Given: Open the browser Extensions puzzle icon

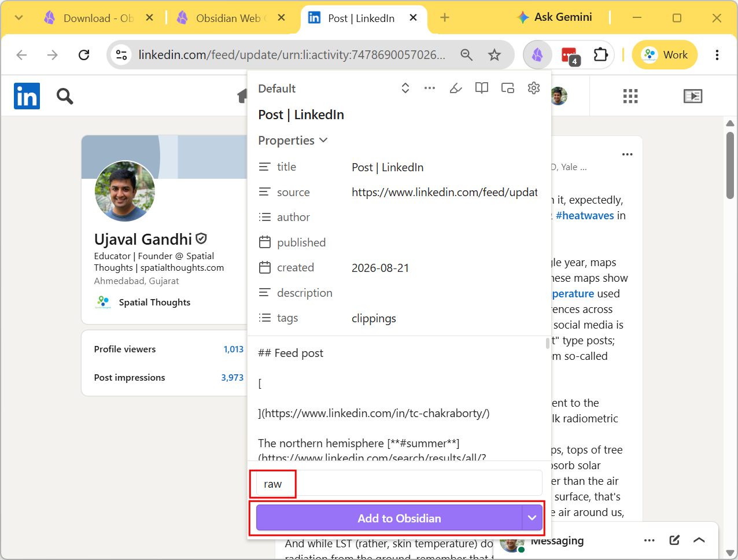Looking at the screenshot, I should click(x=601, y=55).
